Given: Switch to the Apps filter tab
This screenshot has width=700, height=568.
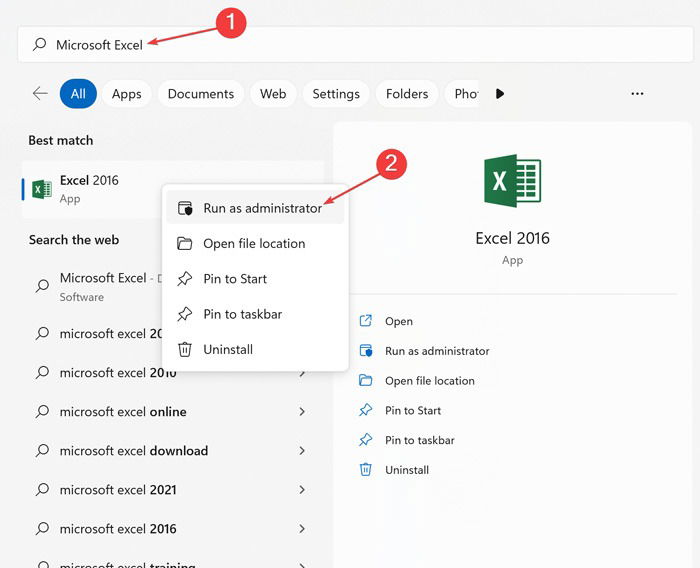Looking at the screenshot, I should click(x=127, y=94).
